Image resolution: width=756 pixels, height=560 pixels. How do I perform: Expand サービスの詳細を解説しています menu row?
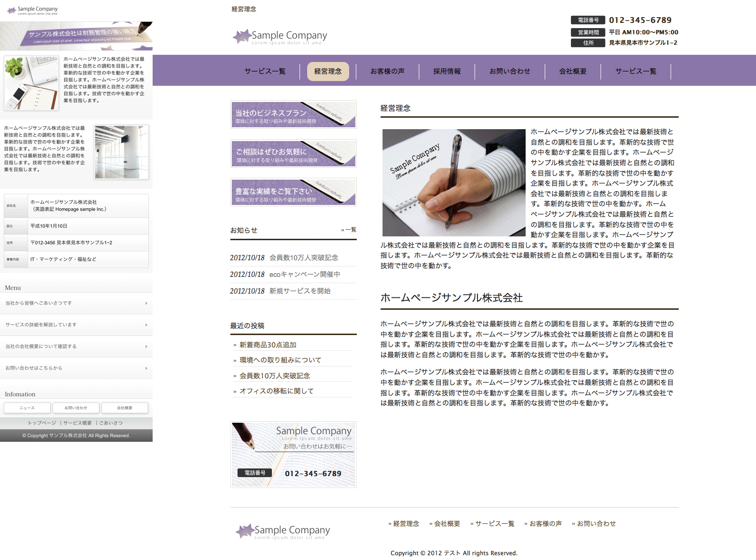coord(76,325)
